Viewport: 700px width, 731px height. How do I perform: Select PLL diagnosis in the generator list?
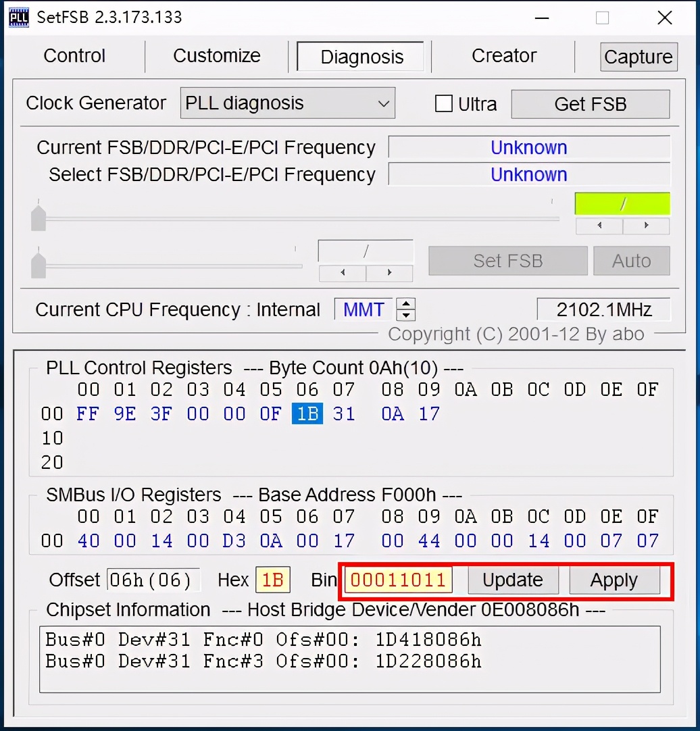point(243,103)
